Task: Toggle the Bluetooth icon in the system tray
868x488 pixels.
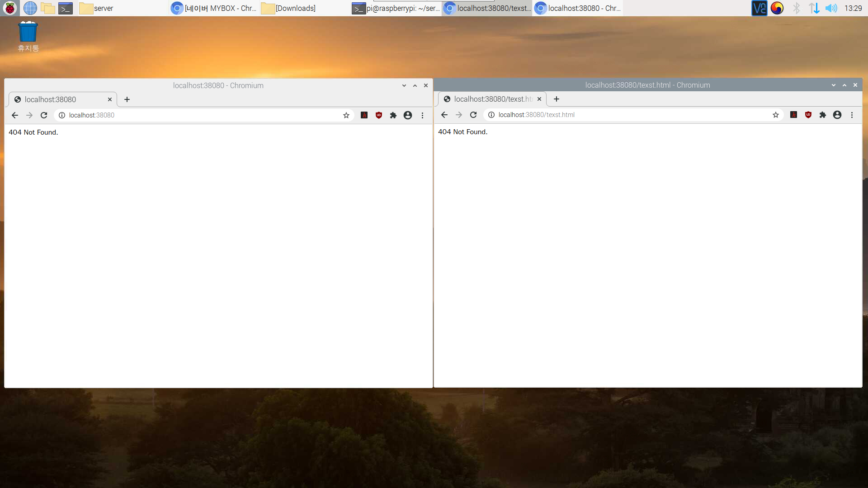Action: point(797,8)
